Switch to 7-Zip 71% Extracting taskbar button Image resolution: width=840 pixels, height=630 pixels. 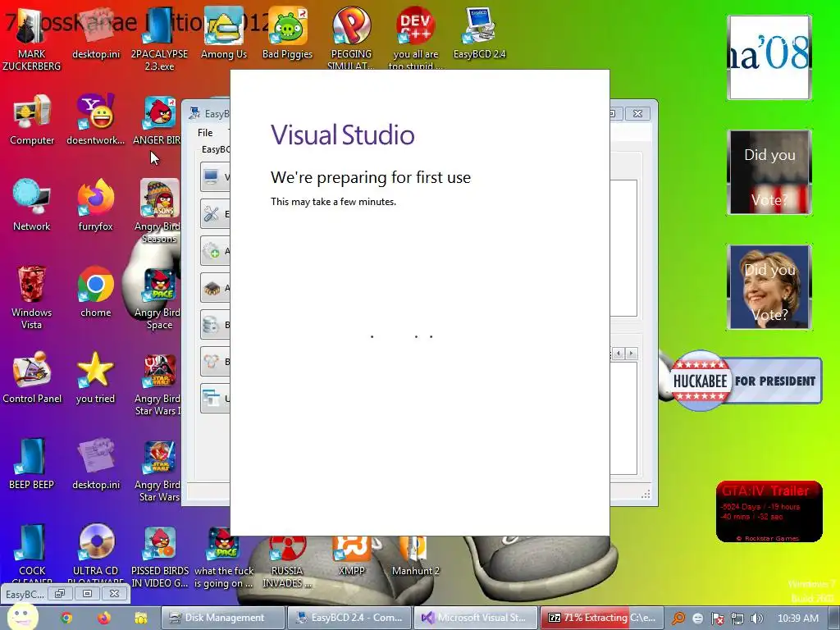[x=602, y=618]
